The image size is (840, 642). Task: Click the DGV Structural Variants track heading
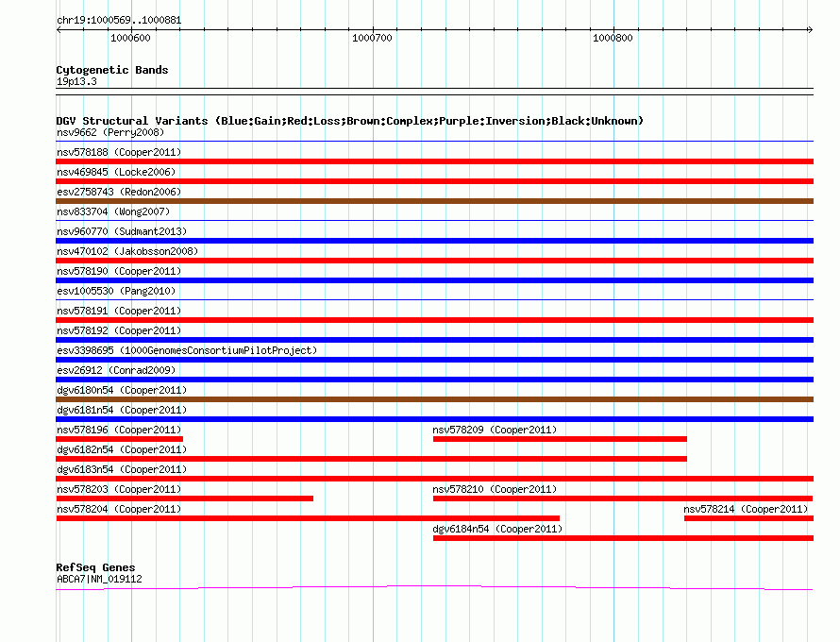pyautogui.click(x=350, y=121)
